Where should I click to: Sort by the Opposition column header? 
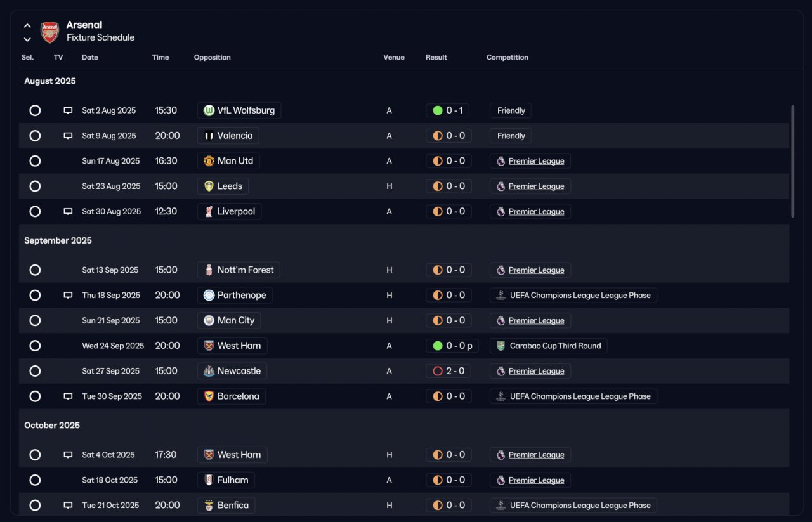pyautogui.click(x=213, y=57)
